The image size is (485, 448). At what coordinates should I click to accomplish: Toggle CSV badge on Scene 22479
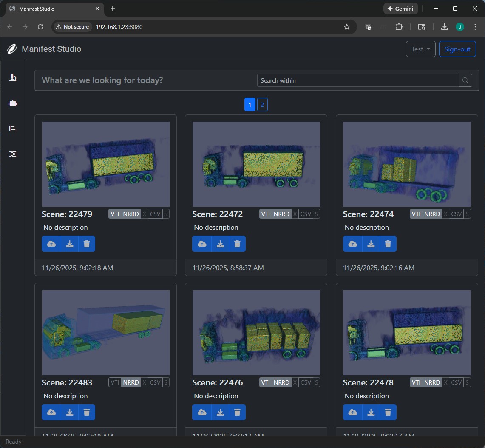155,214
